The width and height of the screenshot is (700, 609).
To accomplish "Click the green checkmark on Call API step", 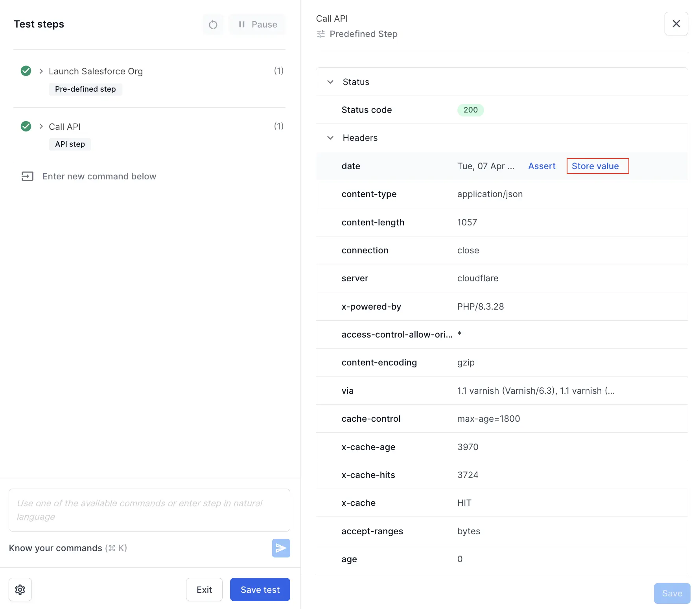I will coord(26,126).
